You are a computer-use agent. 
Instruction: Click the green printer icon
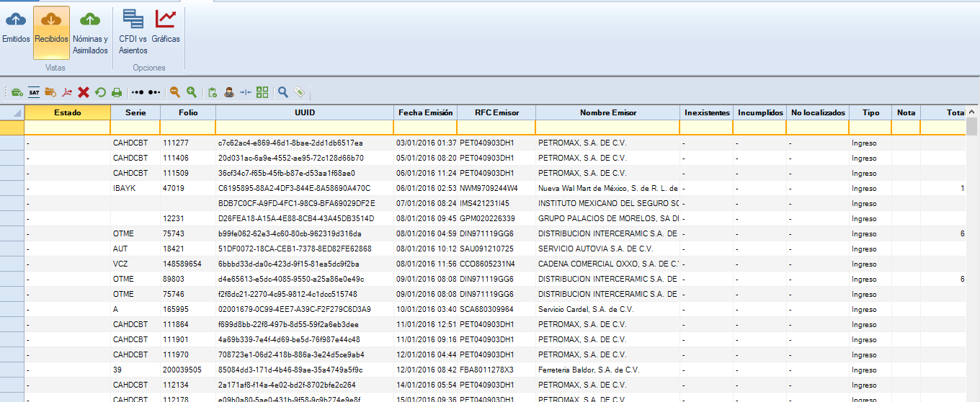pos(117,92)
